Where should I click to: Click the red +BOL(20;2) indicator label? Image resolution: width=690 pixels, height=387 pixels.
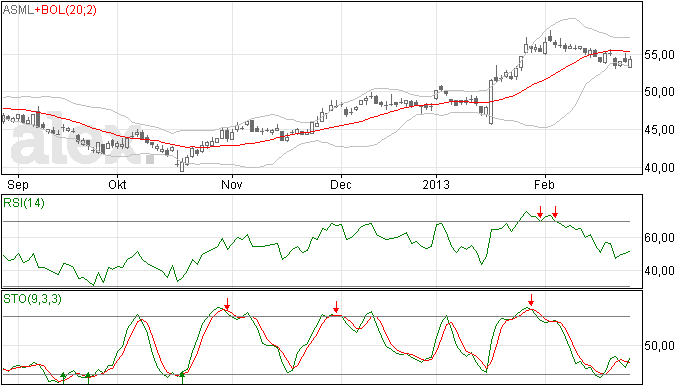66,10
